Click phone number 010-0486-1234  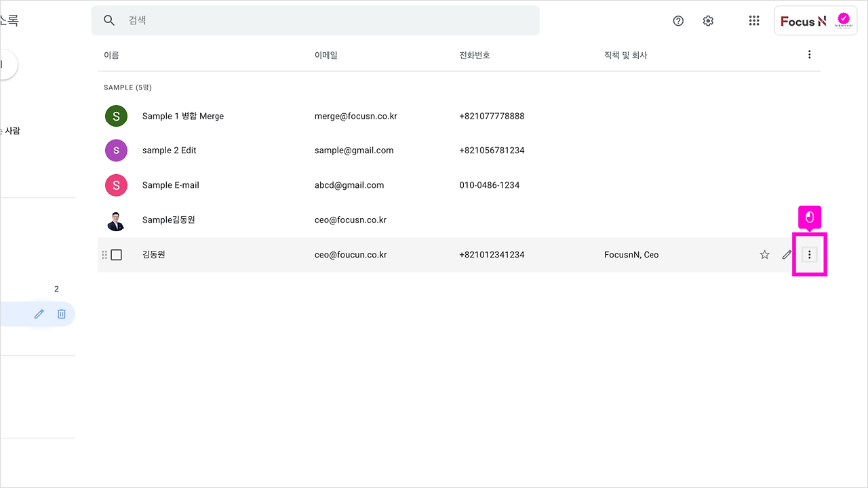[x=490, y=185]
